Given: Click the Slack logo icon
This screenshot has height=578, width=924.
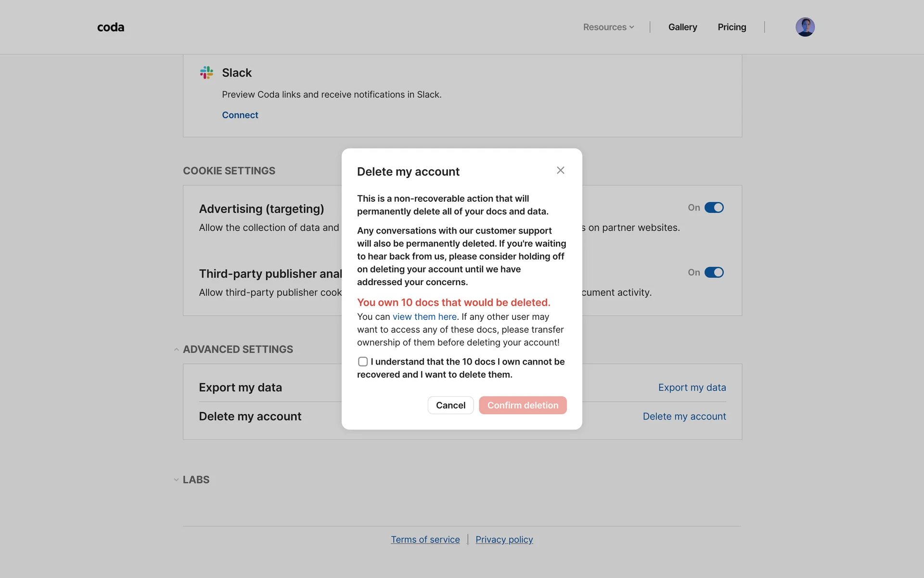Looking at the screenshot, I should click(206, 73).
